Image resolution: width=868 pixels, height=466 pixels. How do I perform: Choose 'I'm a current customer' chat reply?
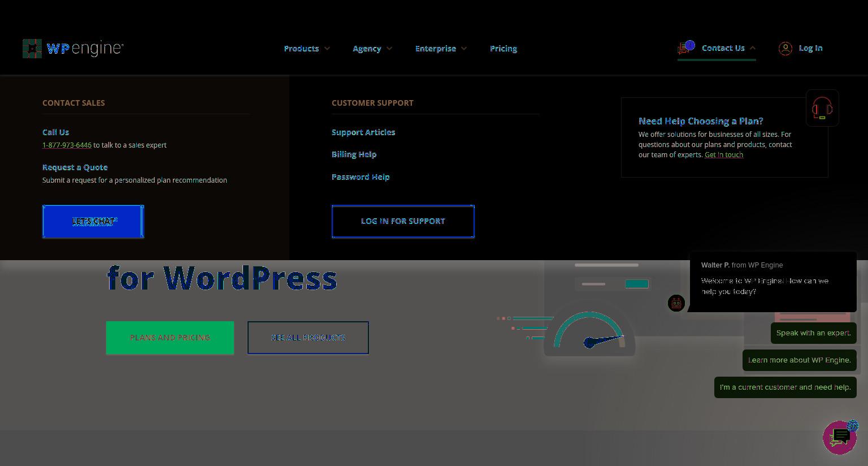point(785,387)
